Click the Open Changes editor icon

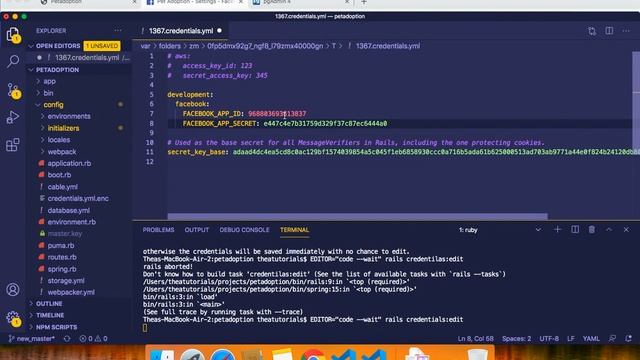coord(592,31)
